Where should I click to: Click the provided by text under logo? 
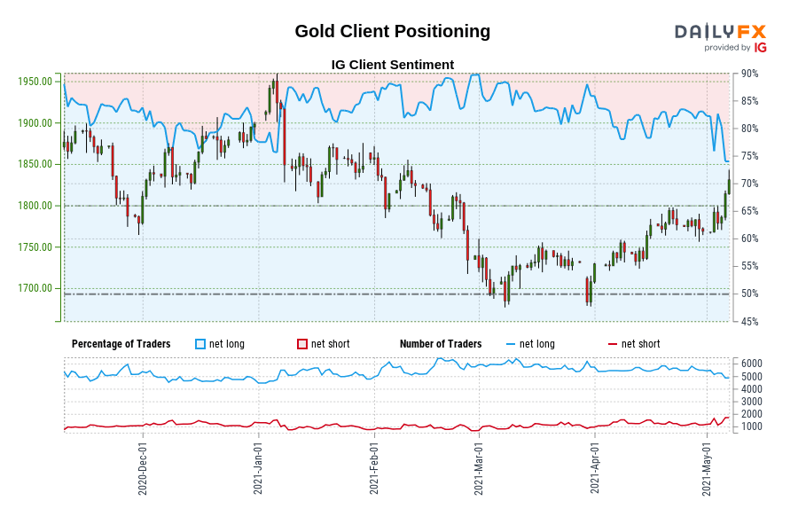(727, 48)
